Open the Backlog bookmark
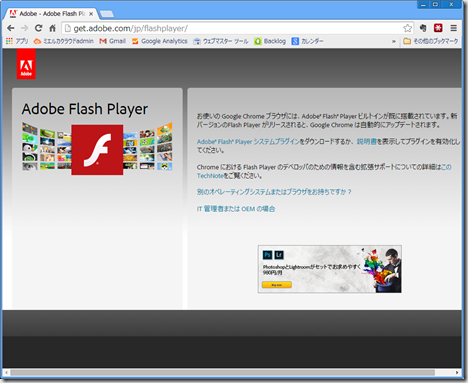Viewport: 468px width, 383px height. click(270, 41)
